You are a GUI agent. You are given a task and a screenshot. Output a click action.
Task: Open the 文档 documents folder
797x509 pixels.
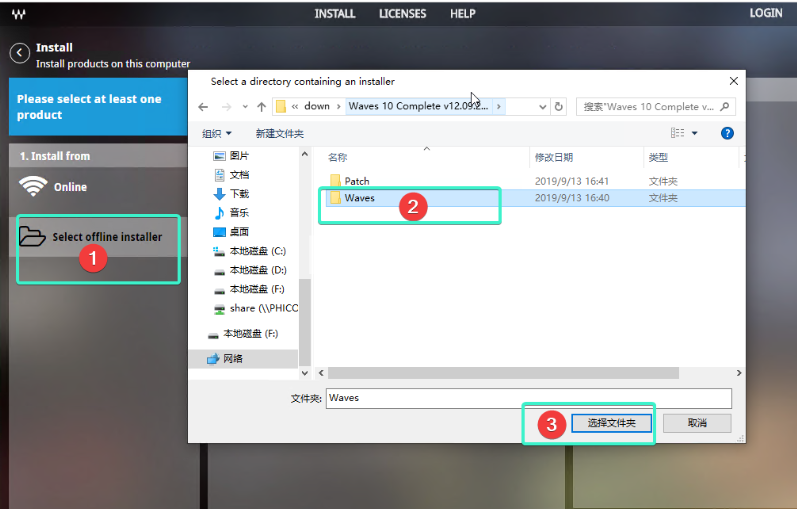(231, 175)
